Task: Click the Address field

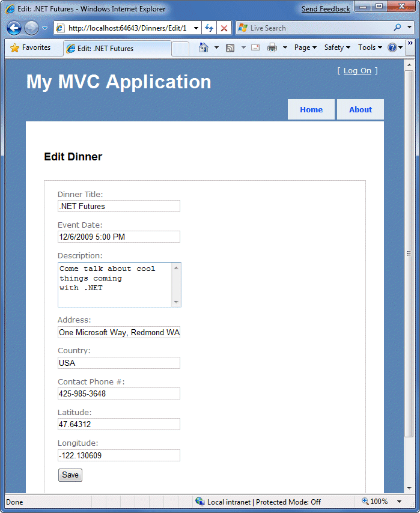Action: coord(119,332)
